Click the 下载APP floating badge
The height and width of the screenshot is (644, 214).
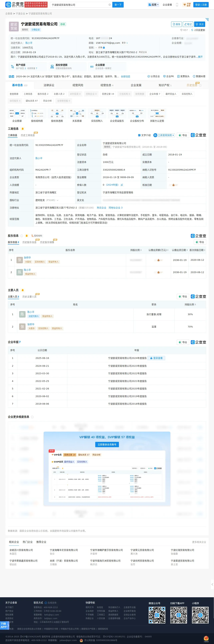(x=4, y=625)
